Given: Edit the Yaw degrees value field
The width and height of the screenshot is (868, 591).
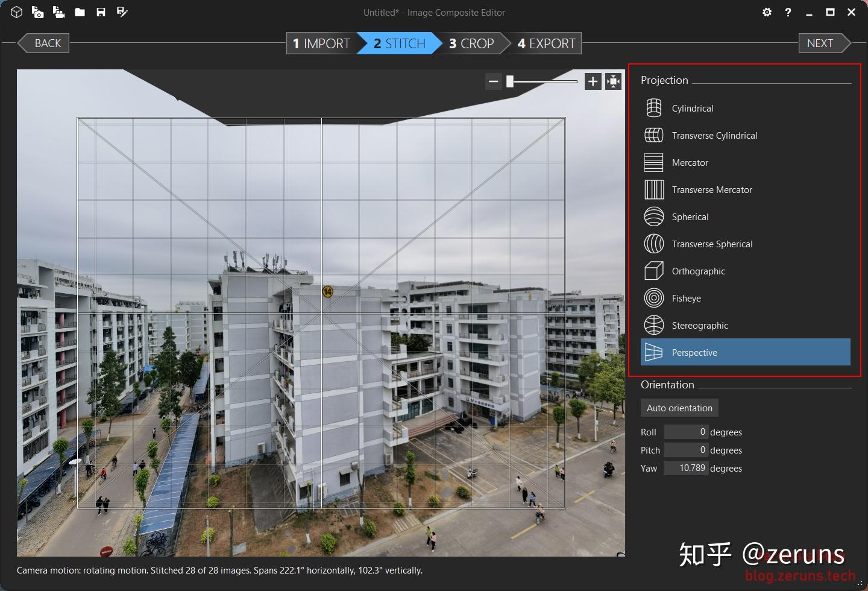Looking at the screenshot, I should 686,468.
